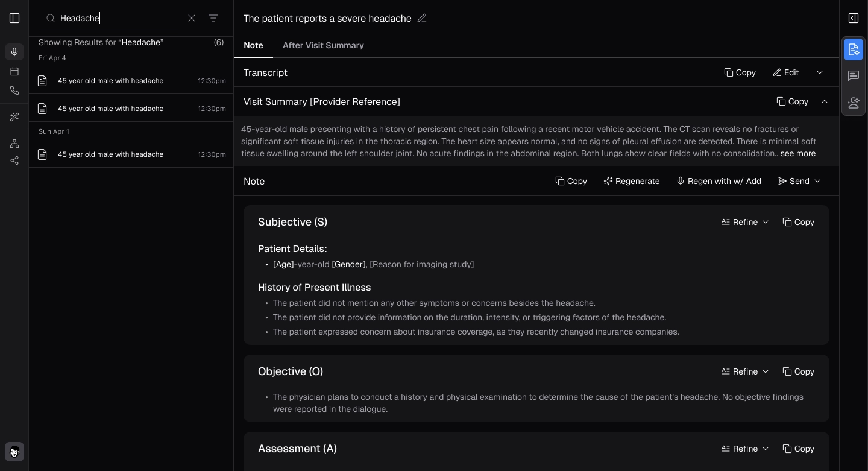The width and height of the screenshot is (868, 471).
Task: Toggle the right sidebar panel icon
Action: (x=854, y=18)
